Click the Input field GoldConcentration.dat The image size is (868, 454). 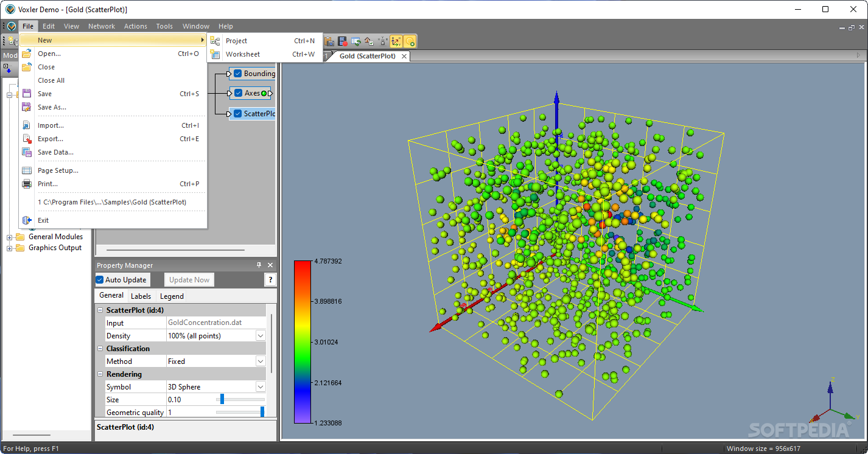pos(216,323)
